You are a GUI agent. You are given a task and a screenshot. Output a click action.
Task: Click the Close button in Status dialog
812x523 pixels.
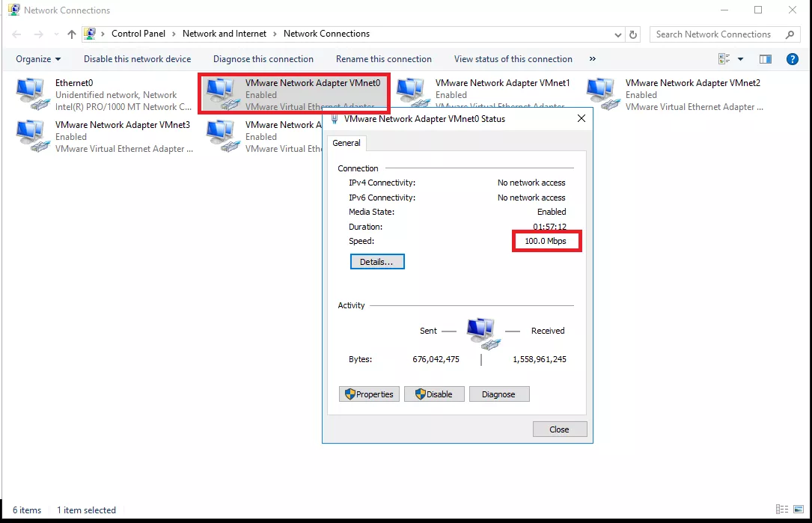560,429
